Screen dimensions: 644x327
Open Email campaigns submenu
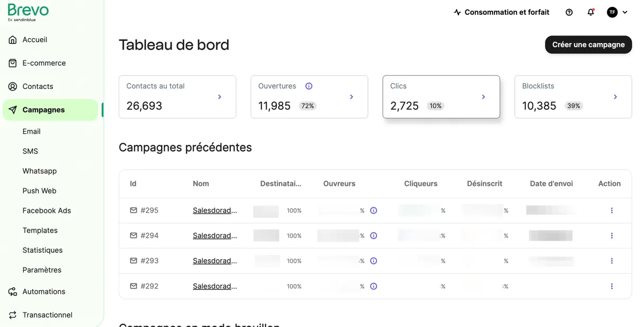click(31, 131)
